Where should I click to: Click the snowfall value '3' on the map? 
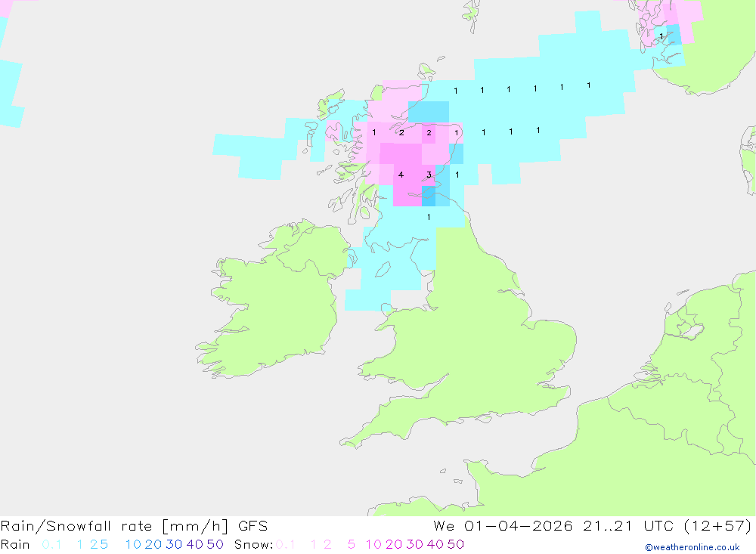click(x=429, y=175)
